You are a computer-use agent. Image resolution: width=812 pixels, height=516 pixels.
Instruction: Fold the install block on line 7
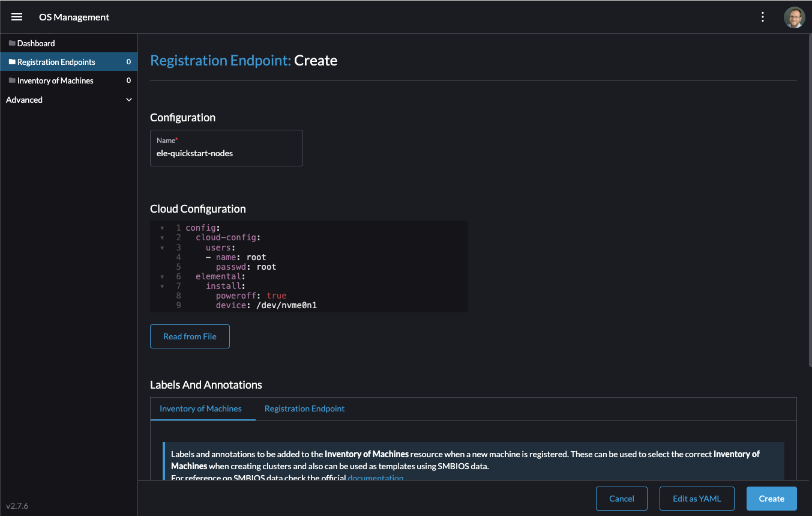click(162, 287)
